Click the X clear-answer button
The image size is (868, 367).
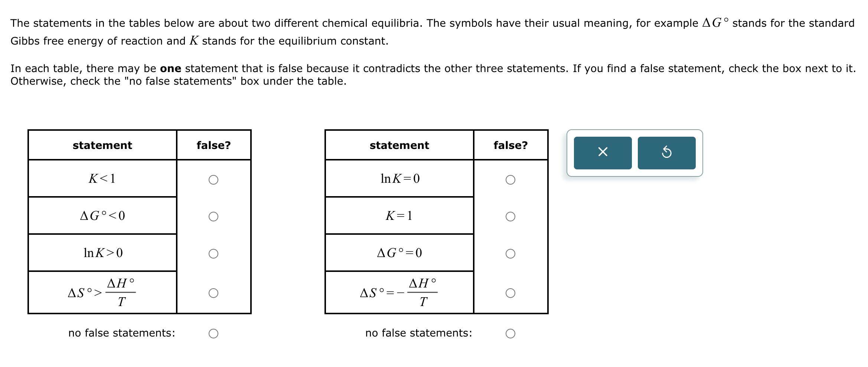click(603, 153)
